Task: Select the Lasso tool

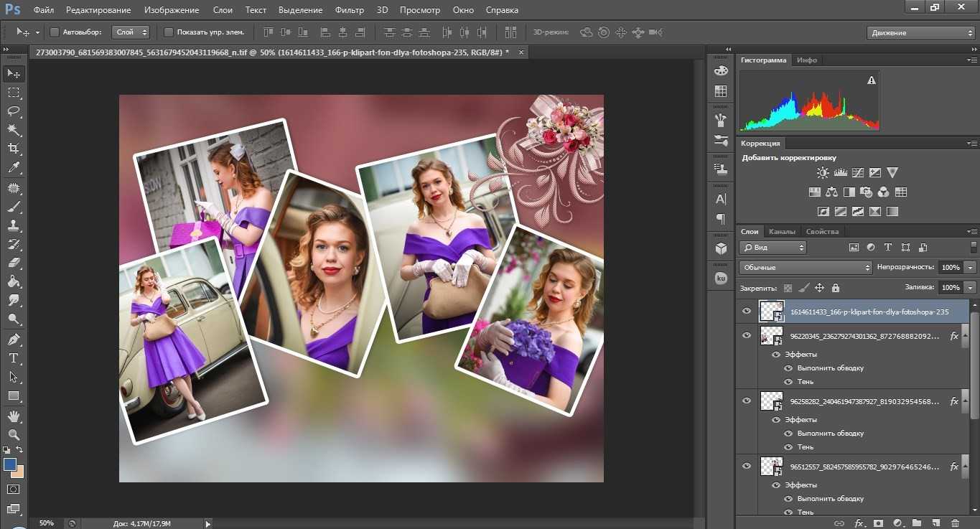Action: (14, 111)
